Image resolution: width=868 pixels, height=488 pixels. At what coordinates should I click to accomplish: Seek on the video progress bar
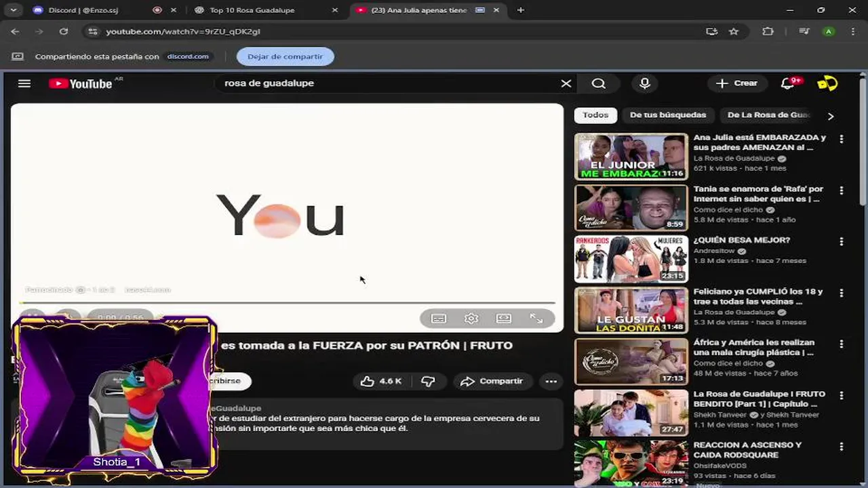coord(287,302)
